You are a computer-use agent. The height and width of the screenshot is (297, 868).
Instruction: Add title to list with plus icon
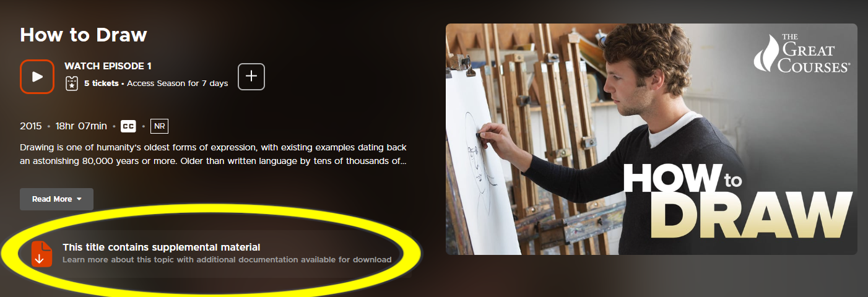[x=251, y=77]
